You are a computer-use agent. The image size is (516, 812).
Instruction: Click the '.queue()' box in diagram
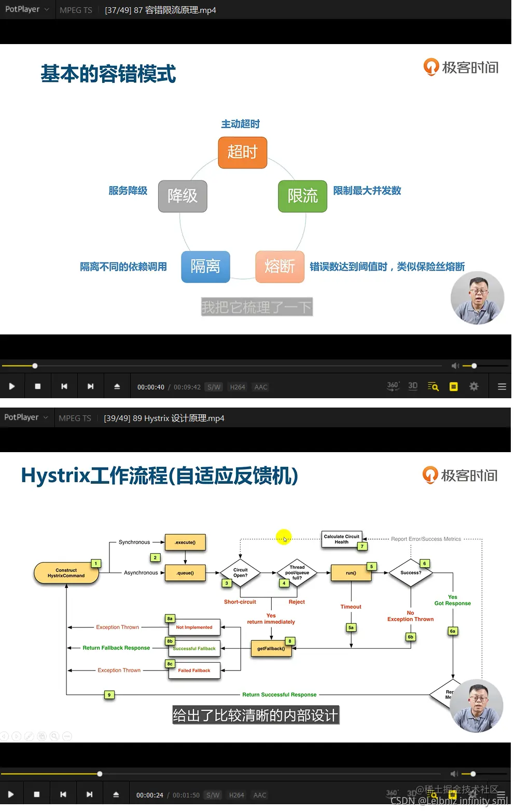point(185,573)
